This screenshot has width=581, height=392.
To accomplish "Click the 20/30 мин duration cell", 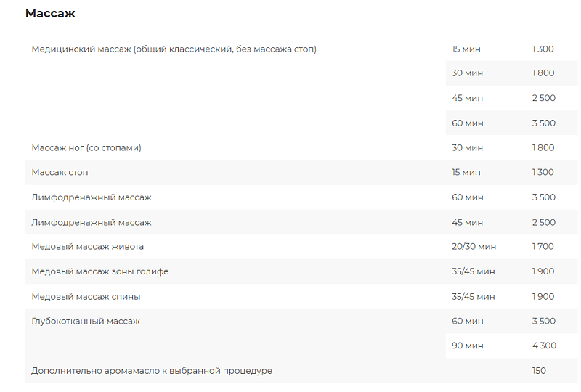I will click(474, 247).
